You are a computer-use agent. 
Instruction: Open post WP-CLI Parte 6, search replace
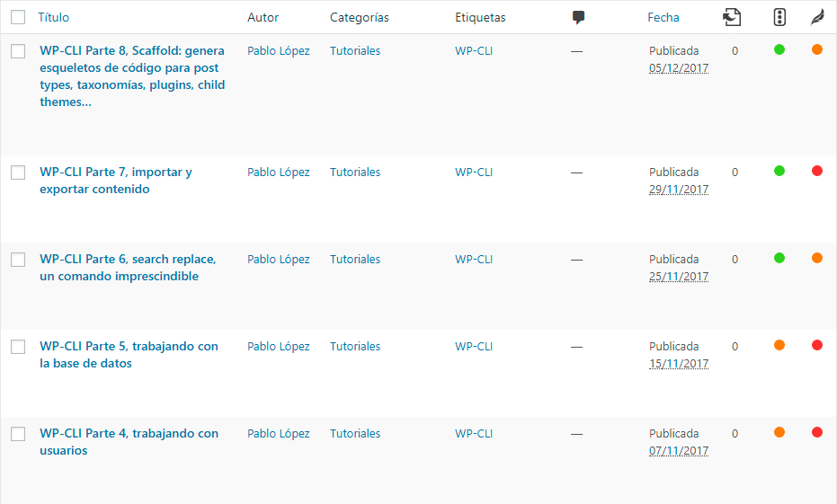tap(128, 268)
